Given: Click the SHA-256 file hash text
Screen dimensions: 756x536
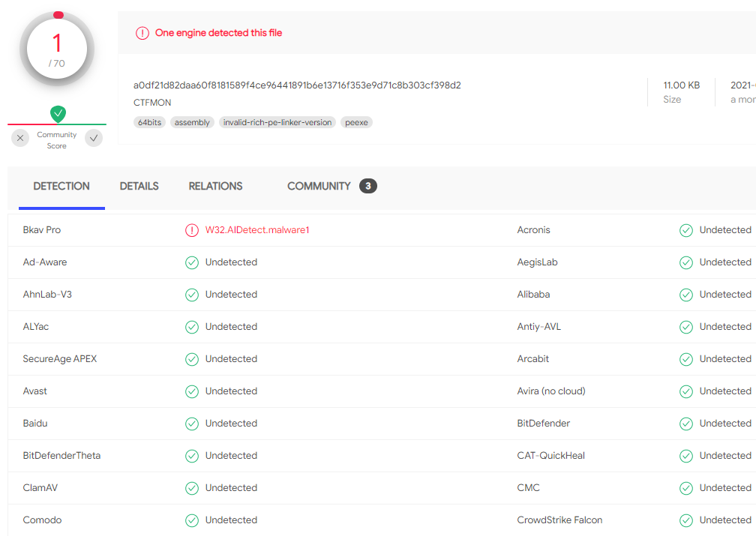Looking at the screenshot, I should click(297, 85).
